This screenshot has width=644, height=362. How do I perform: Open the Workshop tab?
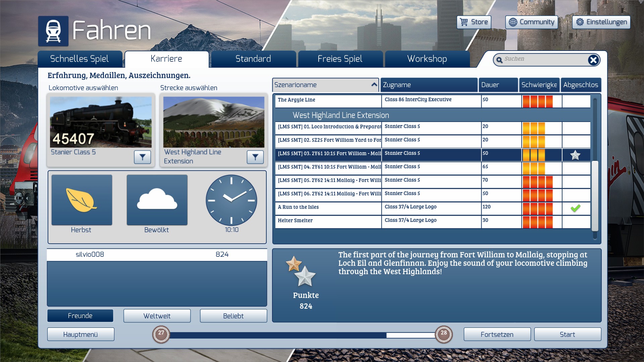point(427,59)
